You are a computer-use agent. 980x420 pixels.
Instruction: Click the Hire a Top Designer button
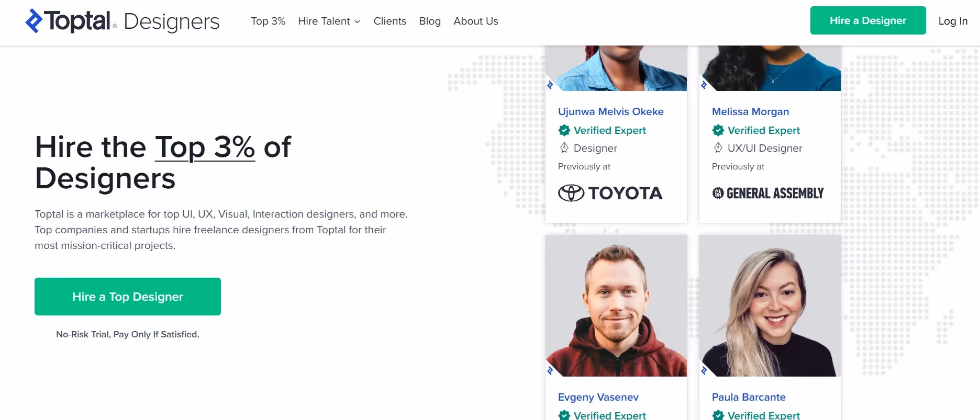coord(127,297)
